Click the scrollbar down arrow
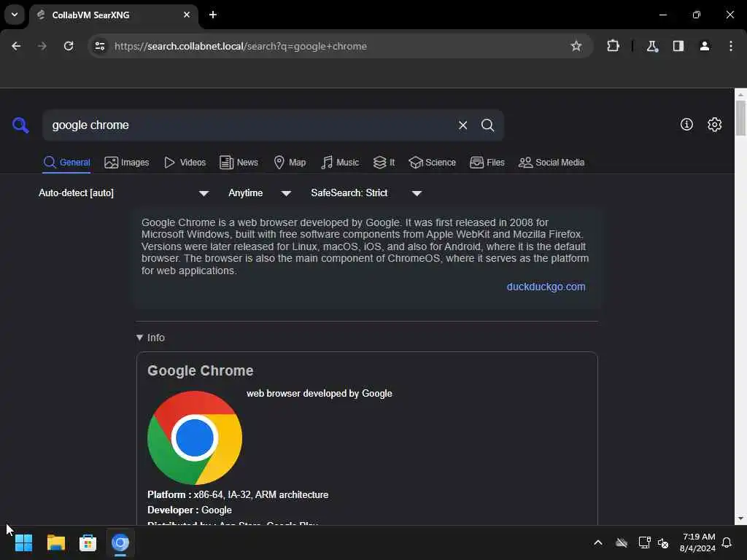 click(x=740, y=518)
